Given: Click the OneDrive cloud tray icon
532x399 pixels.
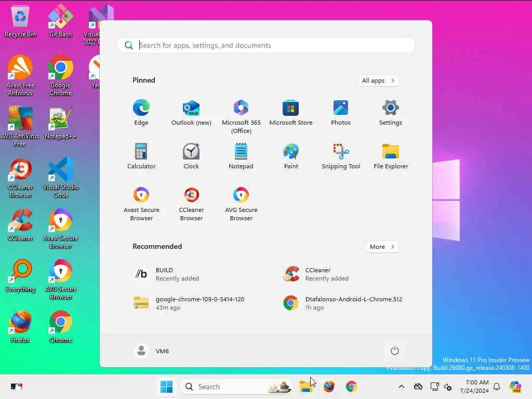Looking at the screenshot, I should point(418,387).
